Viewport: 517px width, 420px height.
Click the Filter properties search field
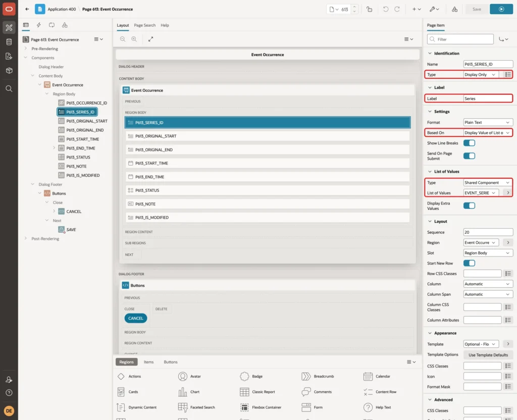460,39
